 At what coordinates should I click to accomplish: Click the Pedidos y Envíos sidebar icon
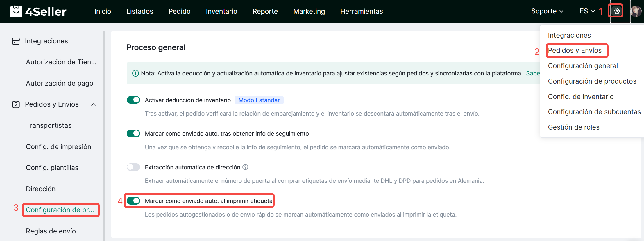coord(16,104)
